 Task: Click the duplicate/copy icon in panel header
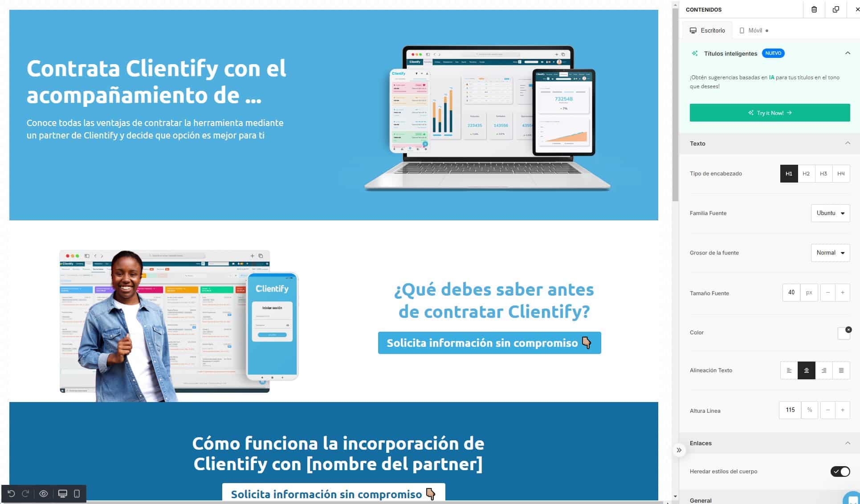pos(836,10)
